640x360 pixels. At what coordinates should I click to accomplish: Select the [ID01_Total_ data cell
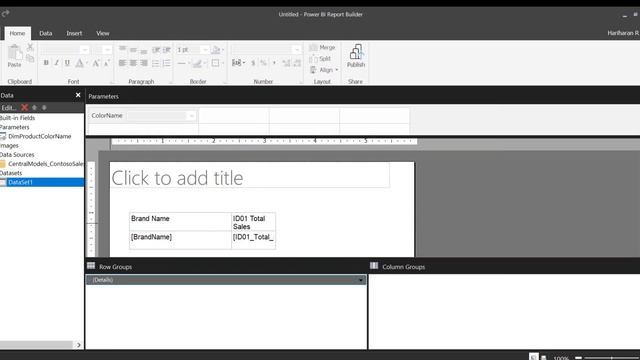point(253,240)
